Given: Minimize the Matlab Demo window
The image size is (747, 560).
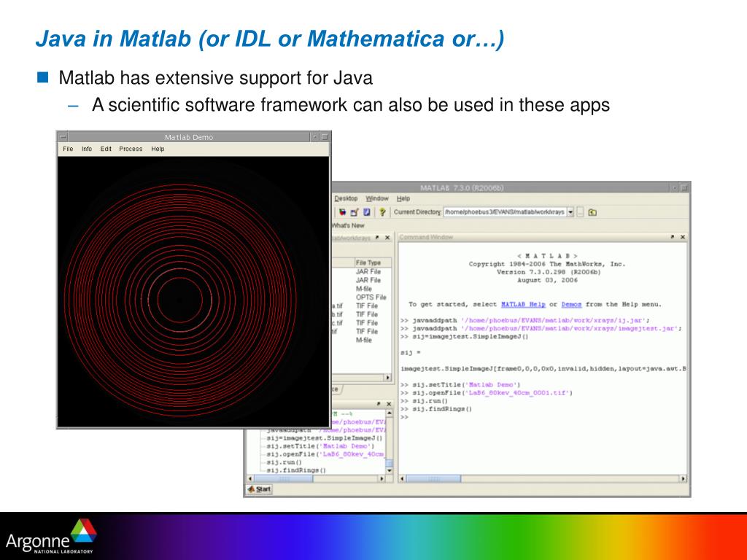Looking at the screenshot, I should click(315, 137).
